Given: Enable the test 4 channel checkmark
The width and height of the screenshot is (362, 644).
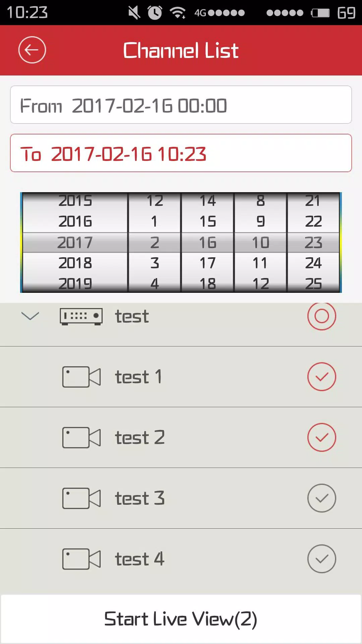Looking at the screenshot, I should 322,559.
